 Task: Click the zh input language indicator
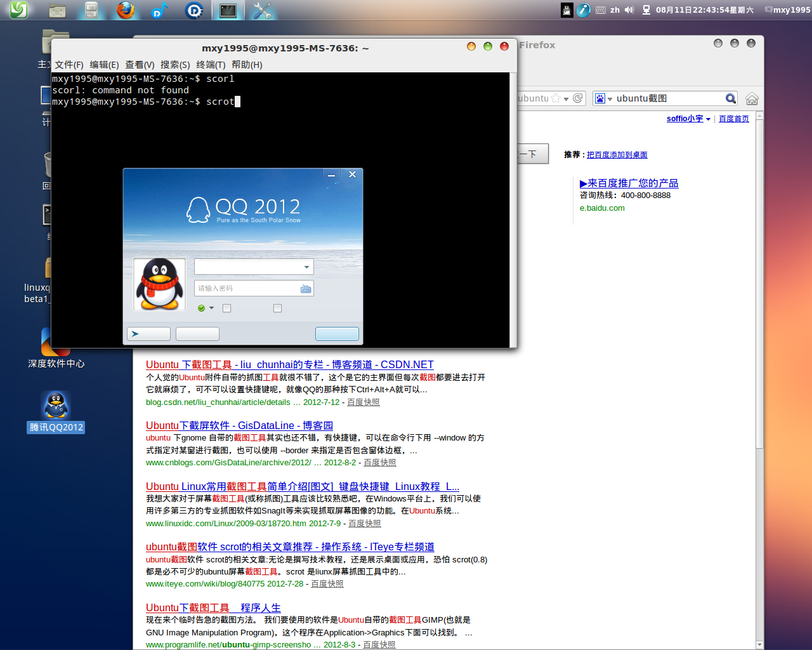pyautogui.click(x=615, y=10)
